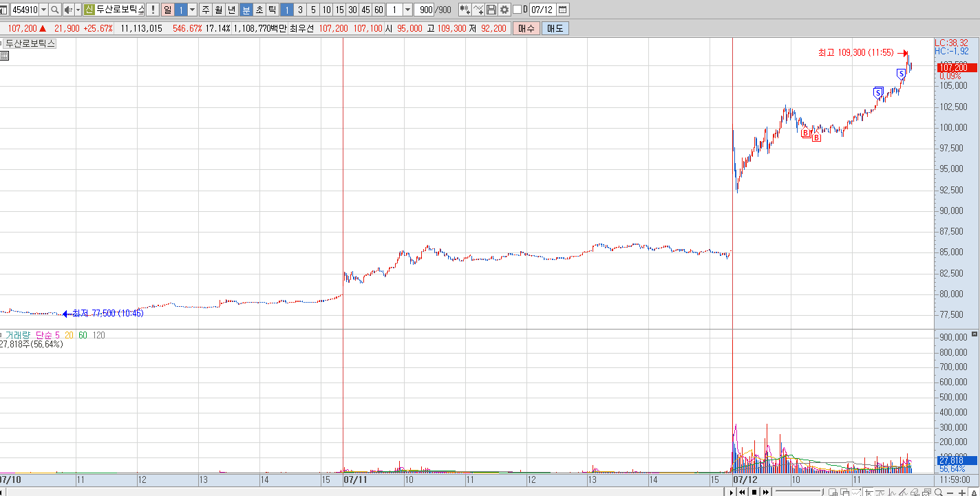The height and width of the screenshot is (496, 980).
Task: Toggle the D checkbox
Action: click(x=518, y=10)
